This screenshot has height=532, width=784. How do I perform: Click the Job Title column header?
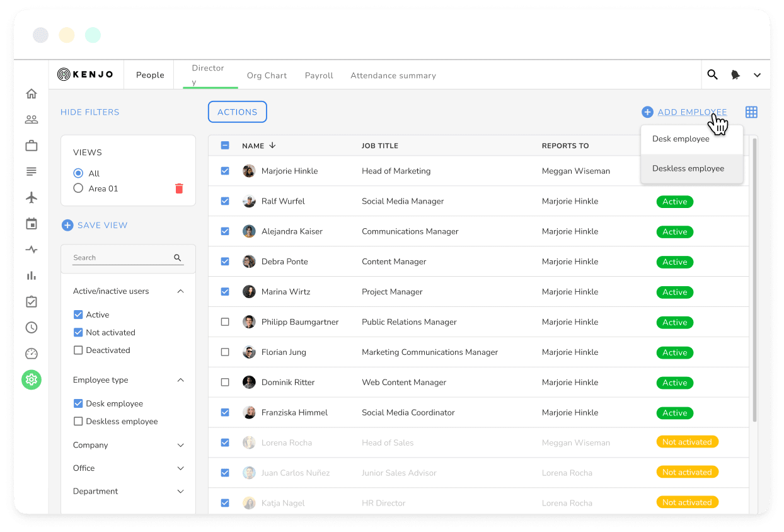[x=380, y=146]
